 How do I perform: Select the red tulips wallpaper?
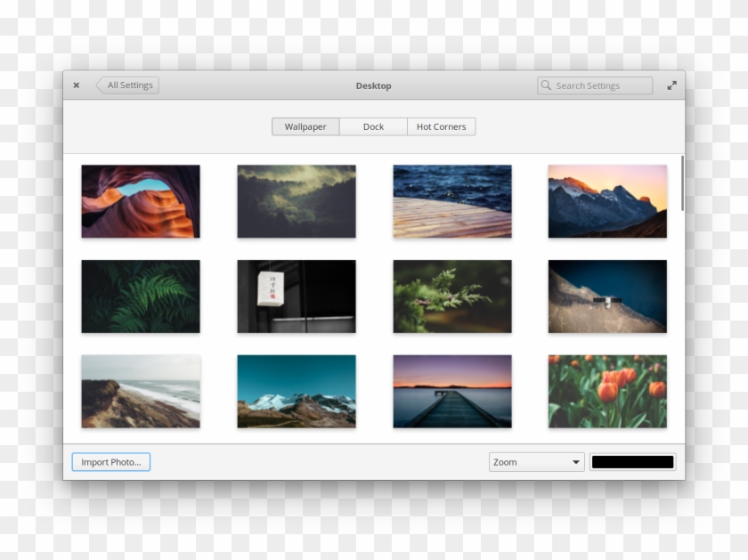[606, 391]
